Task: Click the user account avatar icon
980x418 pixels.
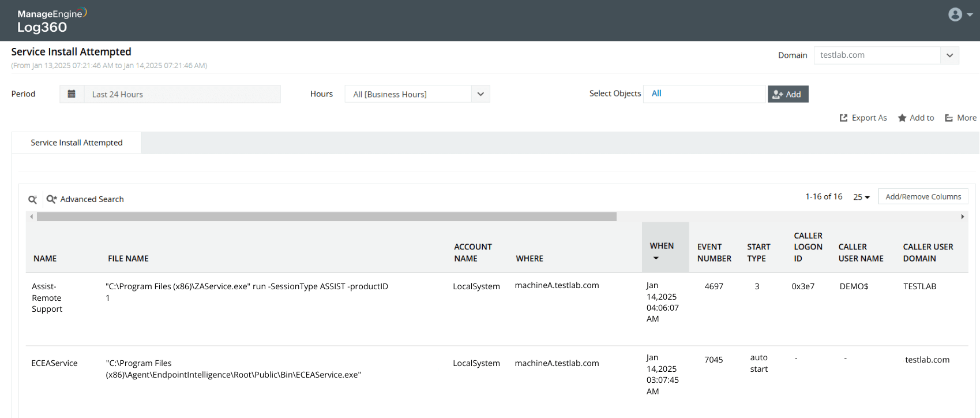Action: coord(955,14)
